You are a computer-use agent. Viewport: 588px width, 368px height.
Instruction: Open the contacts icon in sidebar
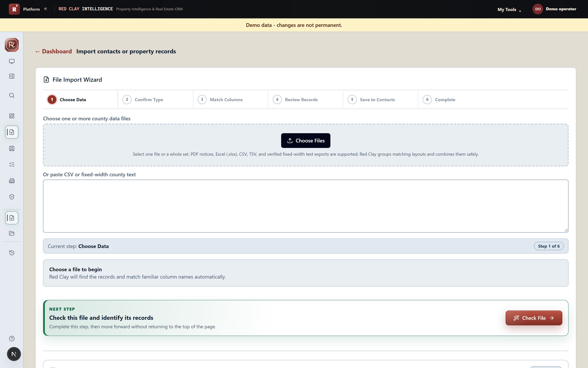(12, 148)
